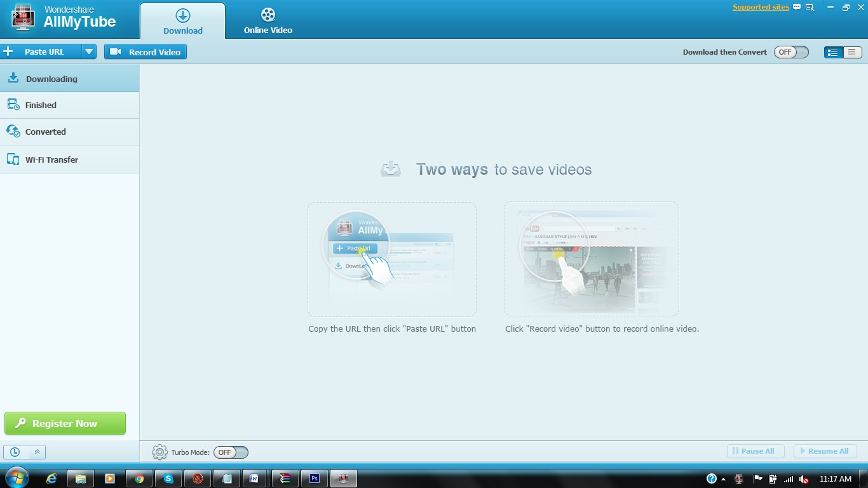868x488 pixels.
Task: Switch to the compact list view
Action: [852, 52]
